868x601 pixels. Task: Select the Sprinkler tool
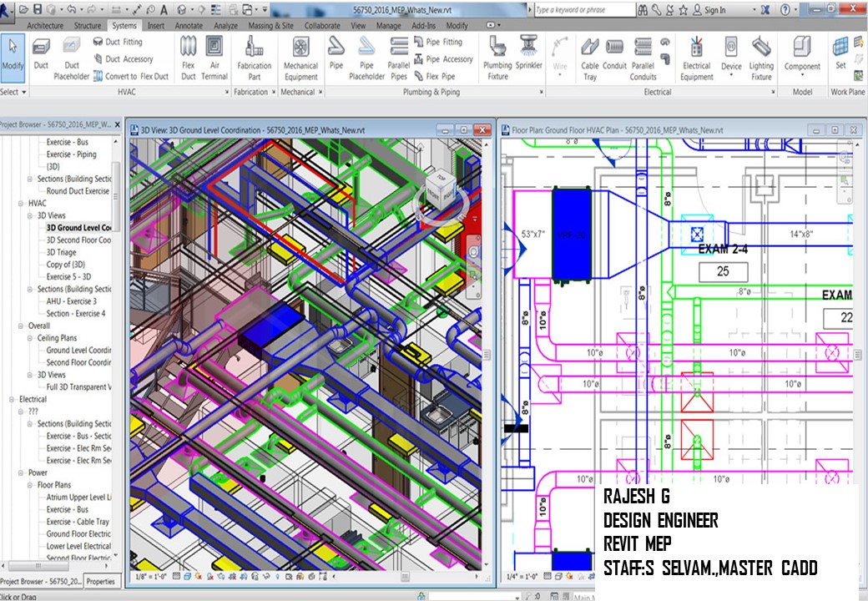(528, 53)
